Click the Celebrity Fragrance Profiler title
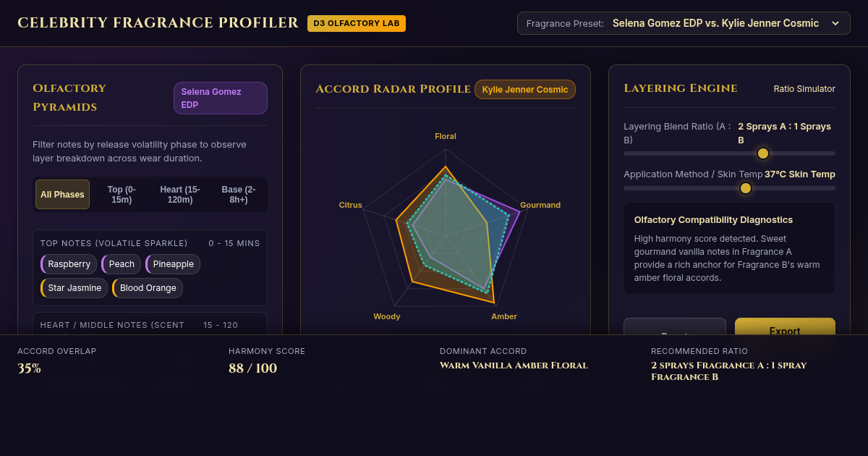 (158, 23)
